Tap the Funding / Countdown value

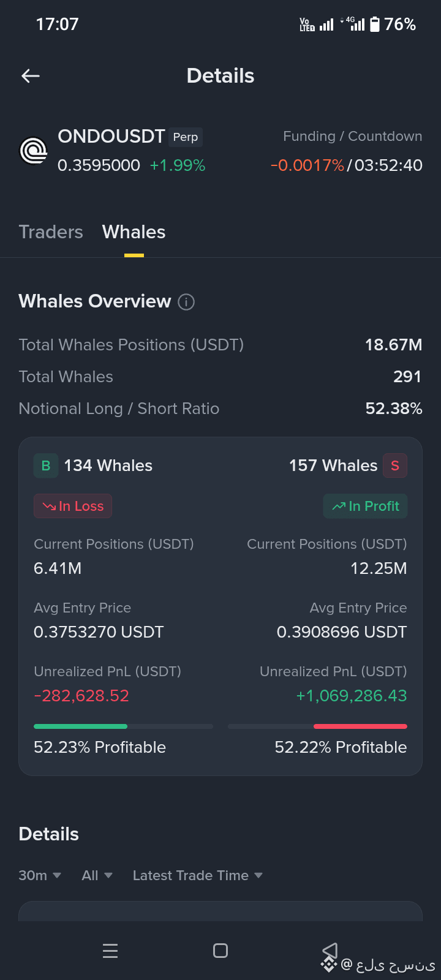pyautogui.click(x=347, y=165)
